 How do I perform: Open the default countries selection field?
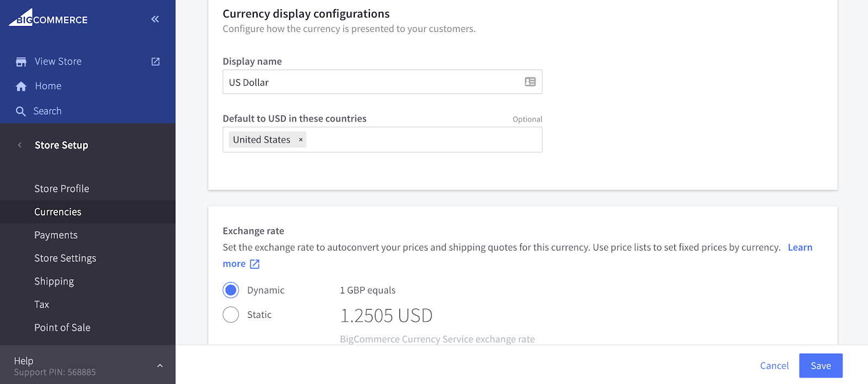423,140
